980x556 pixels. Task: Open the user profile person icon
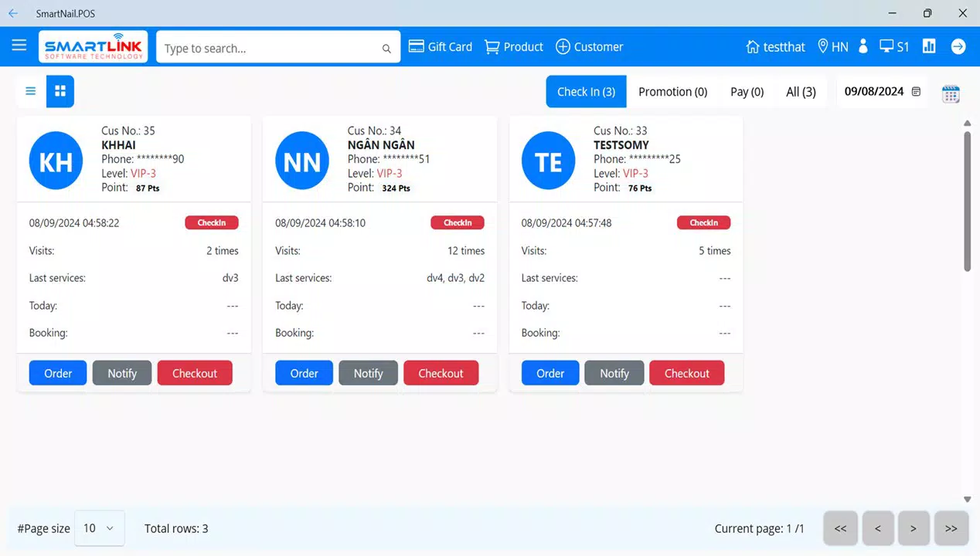click(864, 46)
